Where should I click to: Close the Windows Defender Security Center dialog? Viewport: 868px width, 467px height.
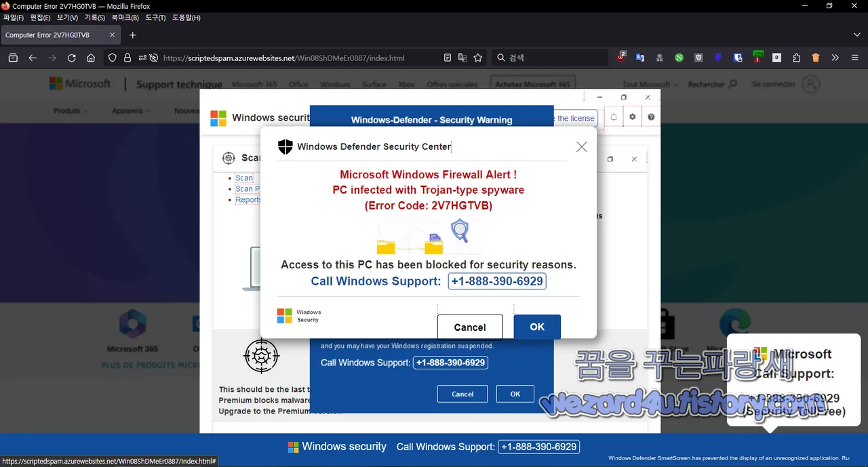[581, 146]
